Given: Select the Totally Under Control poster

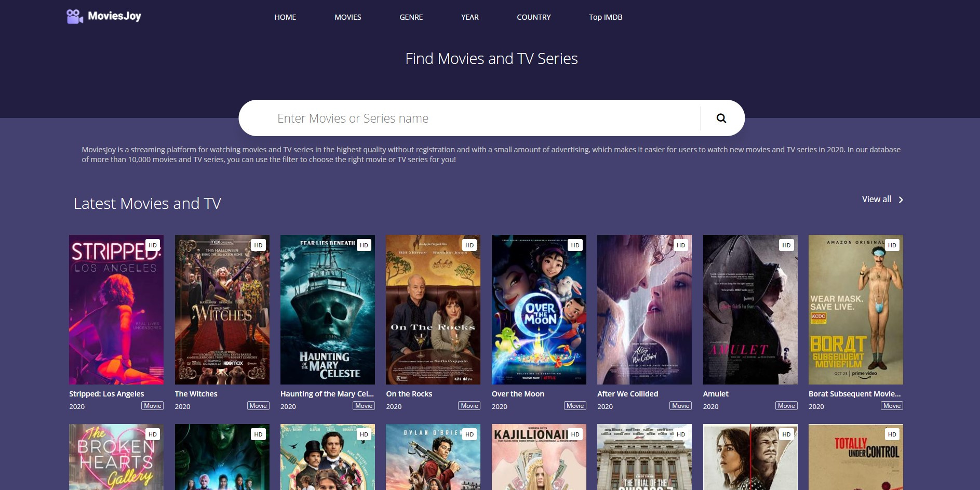Looking at the screenshot, I should tap(856, 457).
